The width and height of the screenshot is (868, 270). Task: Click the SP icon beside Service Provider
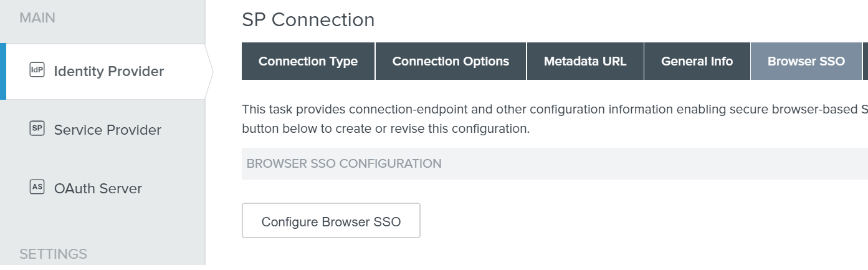click(37, 129)
